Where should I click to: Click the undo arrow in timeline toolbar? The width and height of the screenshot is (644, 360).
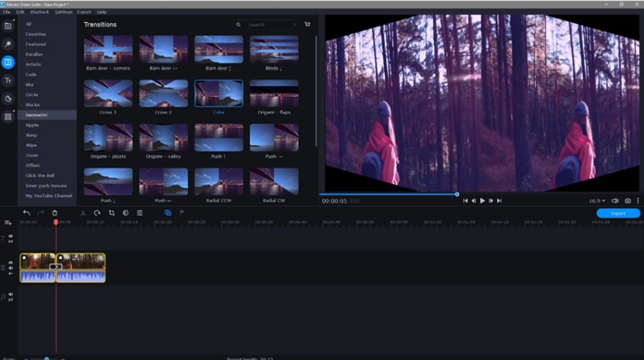[x=26, y=212]
